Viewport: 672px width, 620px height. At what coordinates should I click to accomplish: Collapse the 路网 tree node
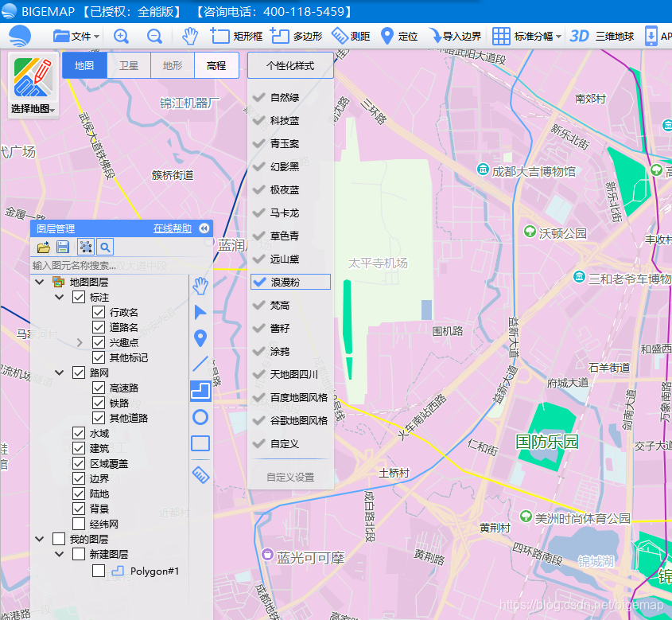[x=60, y=372]
